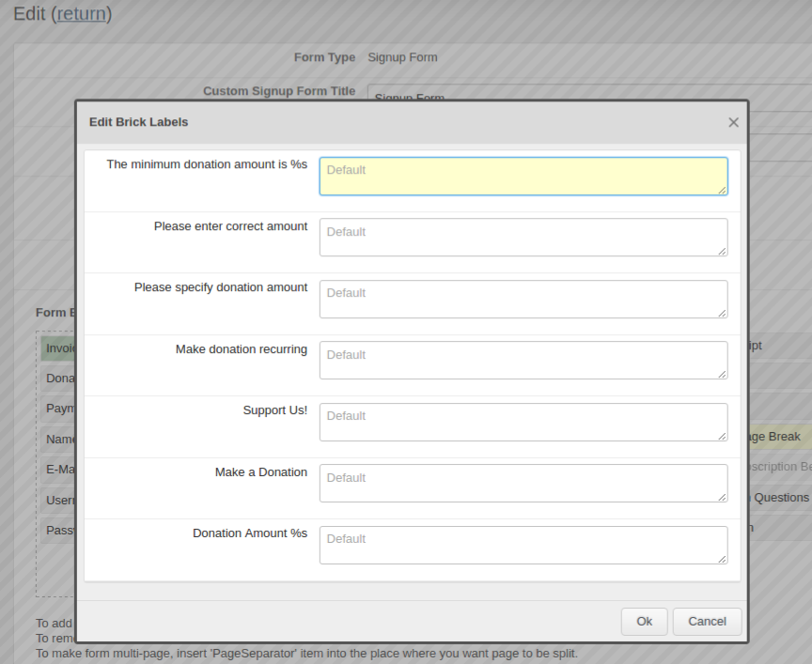Click the return link beside Edit
The image size is (812, 664).
(x=82, y=14)
